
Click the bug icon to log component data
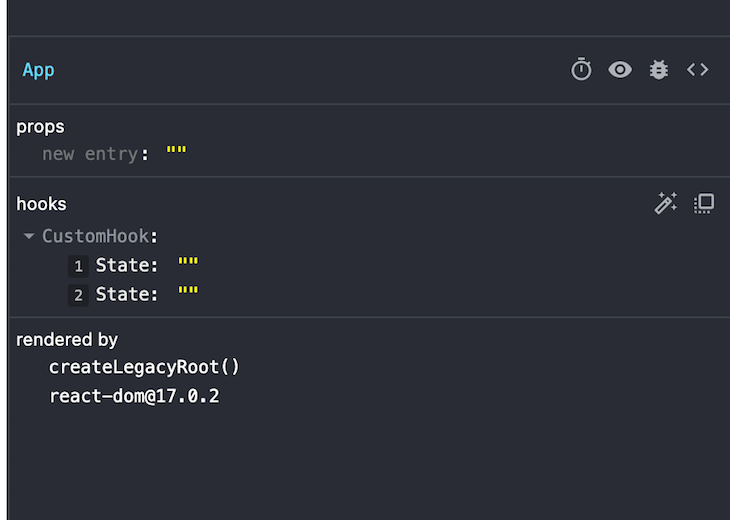pos(659,70)
